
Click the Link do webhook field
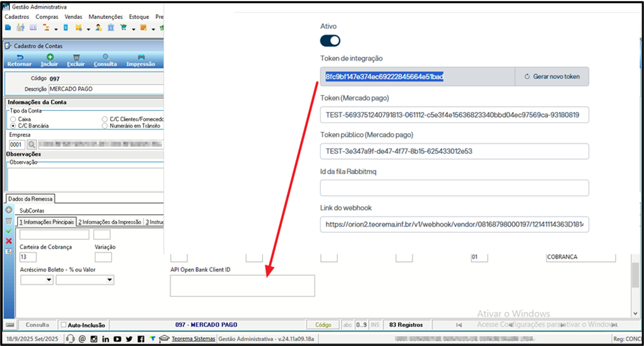point(454,225)
